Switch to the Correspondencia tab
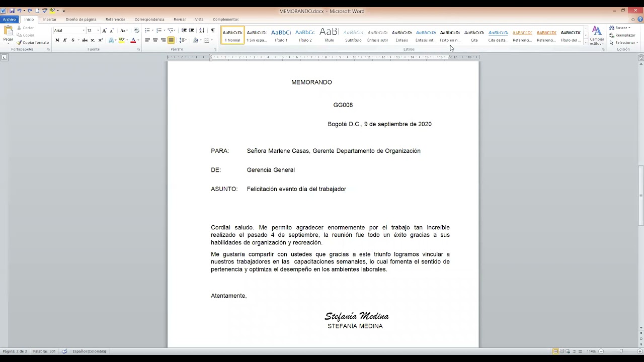The height and width of the screenshot is (362, 644). coord(149,20)
